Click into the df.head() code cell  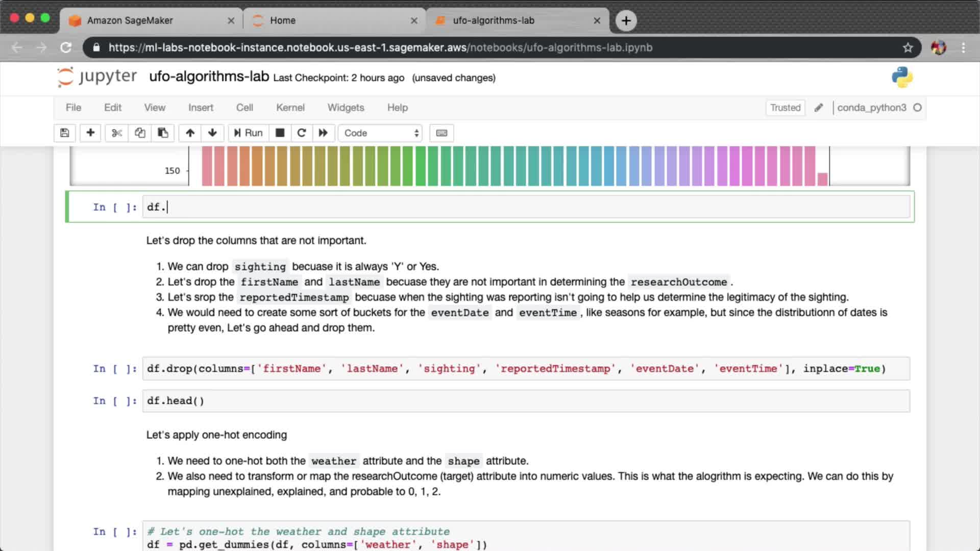[x=526, y=401]
